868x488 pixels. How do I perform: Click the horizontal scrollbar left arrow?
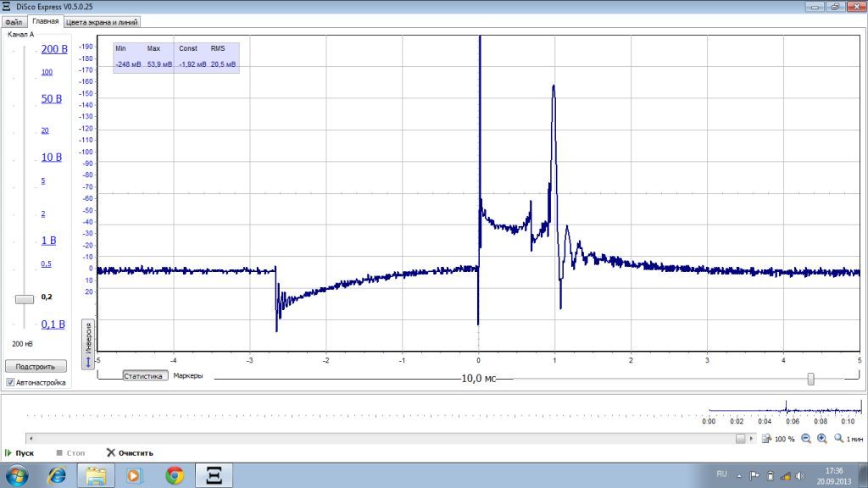[31, 439]
